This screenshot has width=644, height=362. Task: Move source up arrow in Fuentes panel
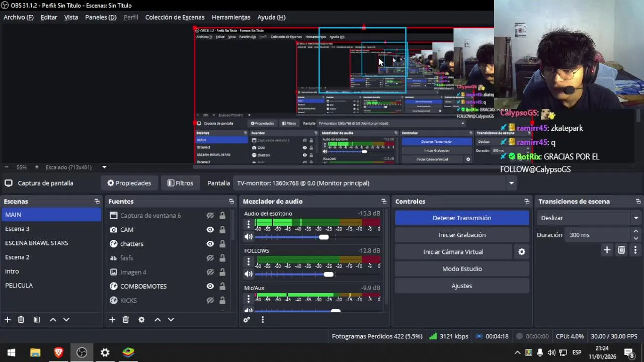pyautogui.click(x=157, y=320)
